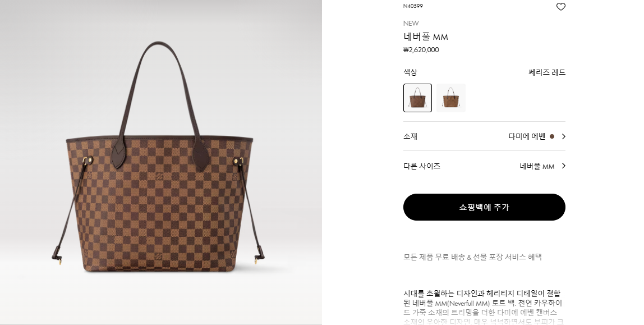This screenshot has width=644, height=325.
Task: Click the brown dot beside 다미에 에벤
Action: (552, 136)
